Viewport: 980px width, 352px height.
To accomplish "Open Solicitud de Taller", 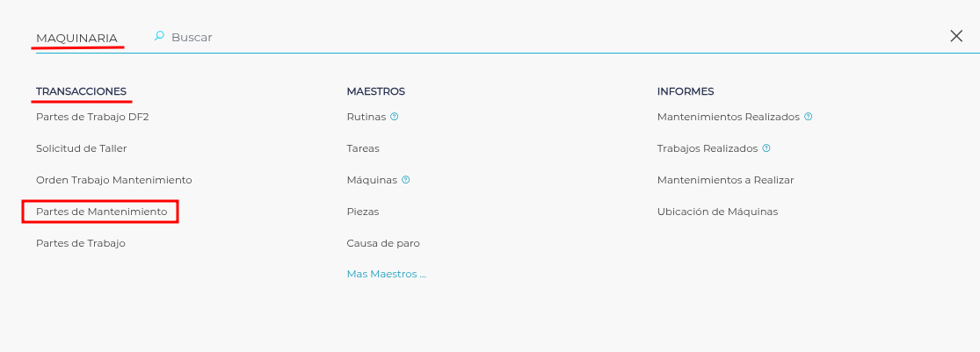I will tap(82, 148).
